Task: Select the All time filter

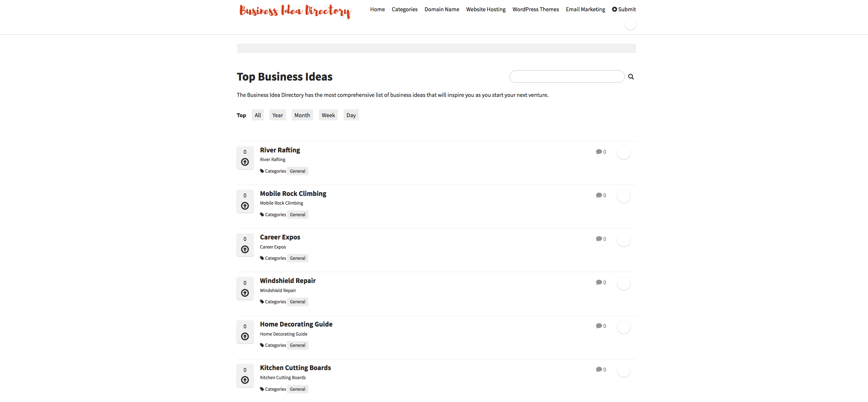Action: pos(258,115)
